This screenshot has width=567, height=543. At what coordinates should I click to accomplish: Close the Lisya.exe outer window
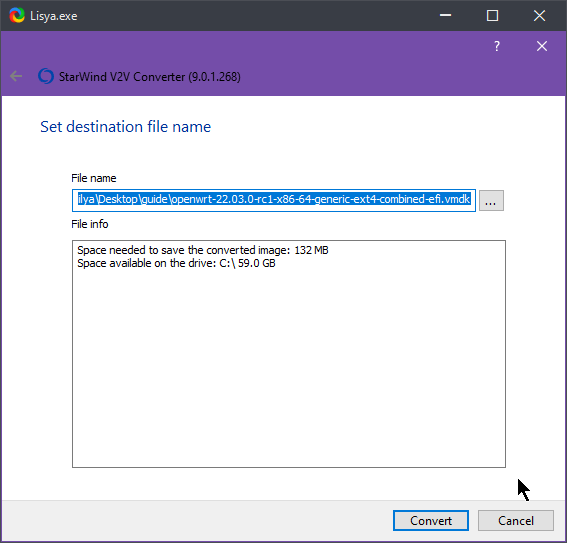tap(539, 16)
